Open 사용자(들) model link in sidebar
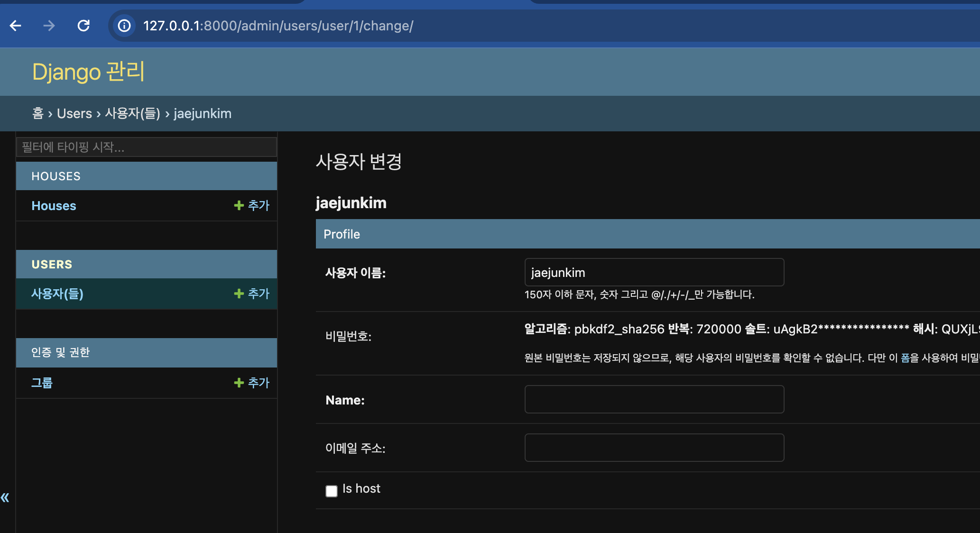Screen dimensions: 980x533 click(57, 294)
